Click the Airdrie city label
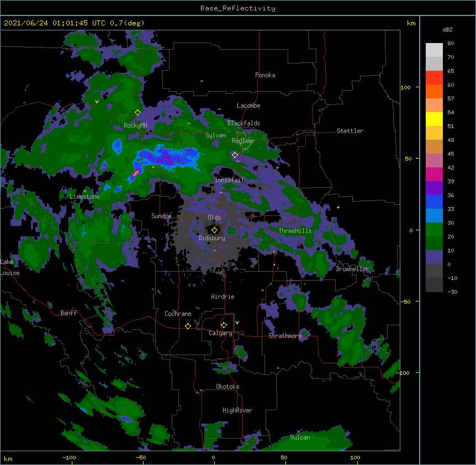The image size is (476, 465). pyautogui.click(x=223, y=297)
